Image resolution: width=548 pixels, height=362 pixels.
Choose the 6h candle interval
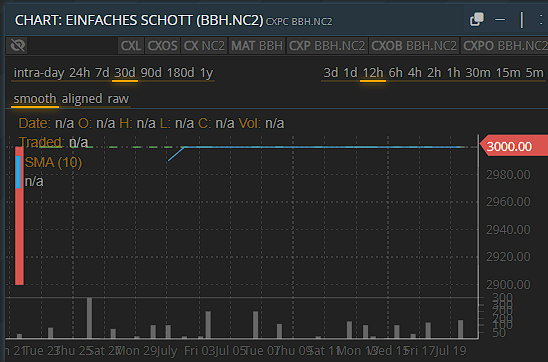click(x=396, y=73)
